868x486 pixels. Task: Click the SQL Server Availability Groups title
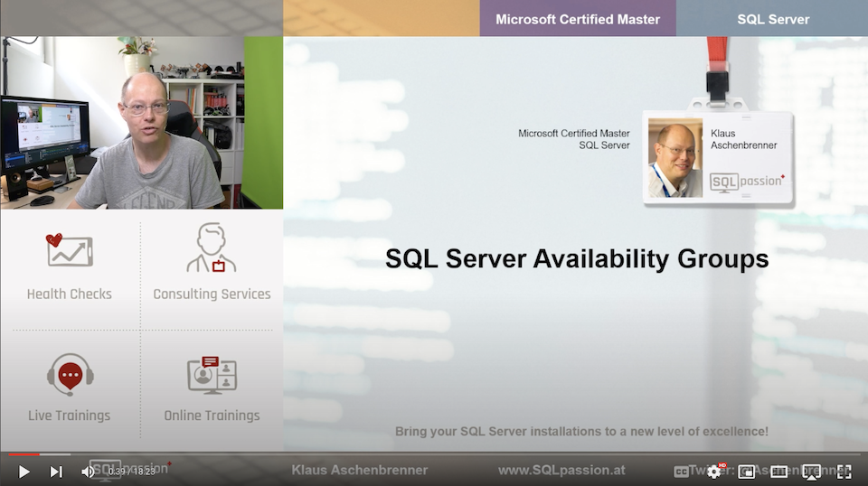click(577, 258)
